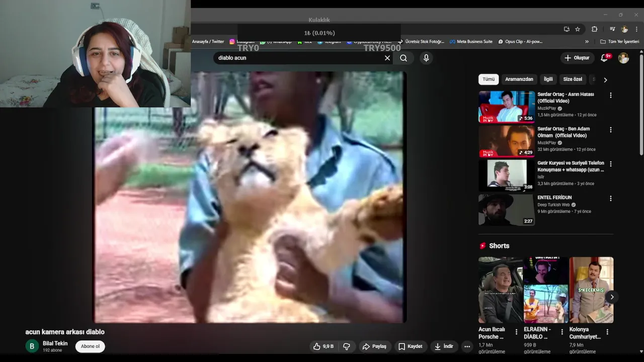
Task: Open Bilal Tekin channel avatar
Action: [32, 346]
